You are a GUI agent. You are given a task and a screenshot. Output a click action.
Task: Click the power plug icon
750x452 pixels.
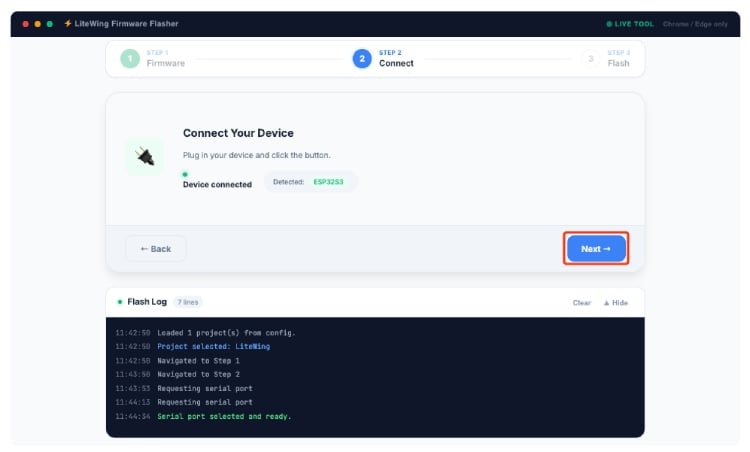(145, 157)
